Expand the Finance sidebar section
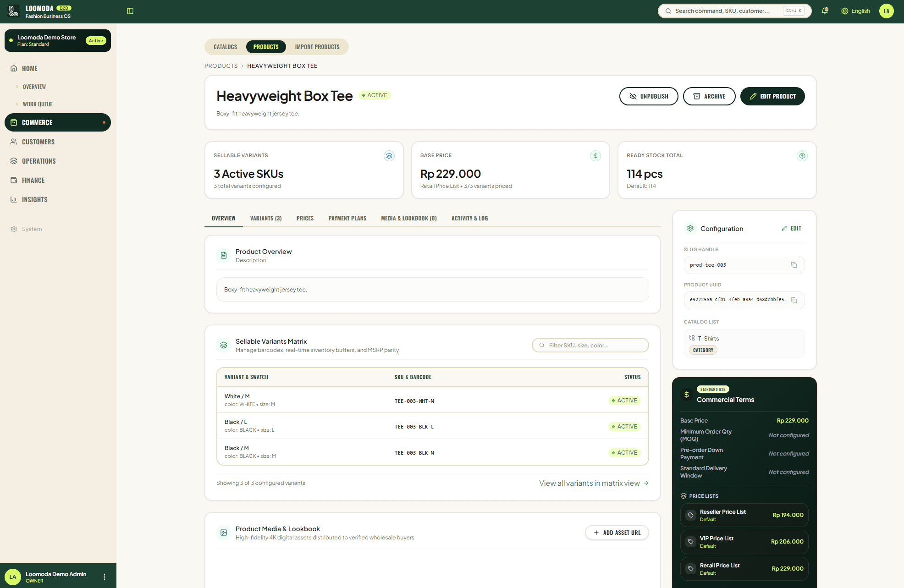The image size is (904, 588). [58, 180]
